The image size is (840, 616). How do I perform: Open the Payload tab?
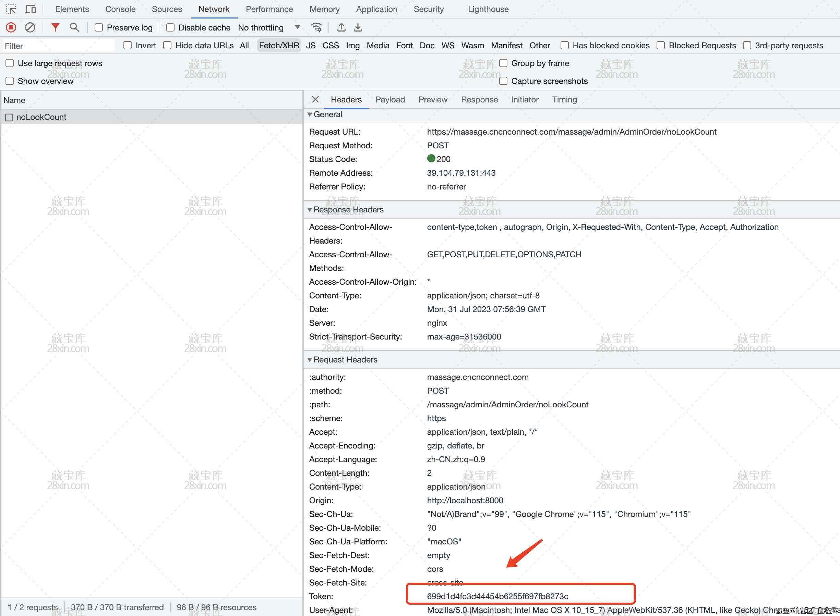pyautogui.click(x=390, y=100)
